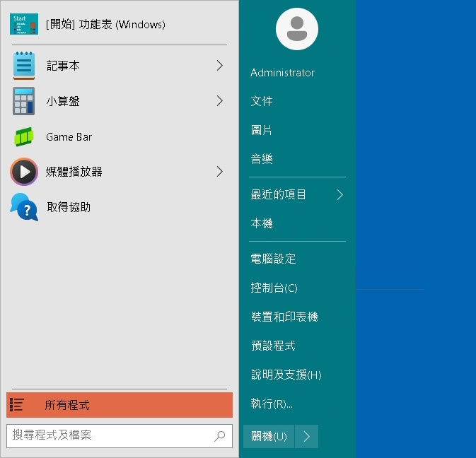
Task: Open 控制台(C) from the right pane
Action: (274, 288)
